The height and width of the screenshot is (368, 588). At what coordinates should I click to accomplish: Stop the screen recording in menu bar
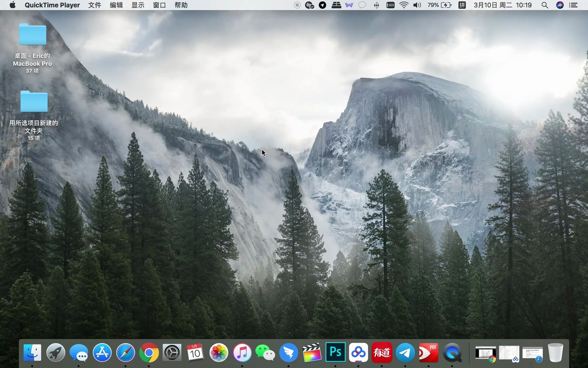296,5
